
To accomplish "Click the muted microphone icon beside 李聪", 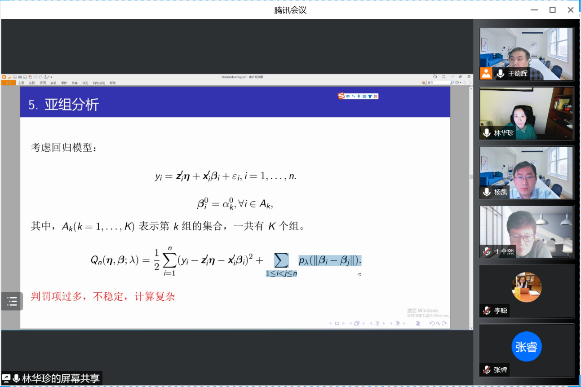I will click(x=487, y=311).
